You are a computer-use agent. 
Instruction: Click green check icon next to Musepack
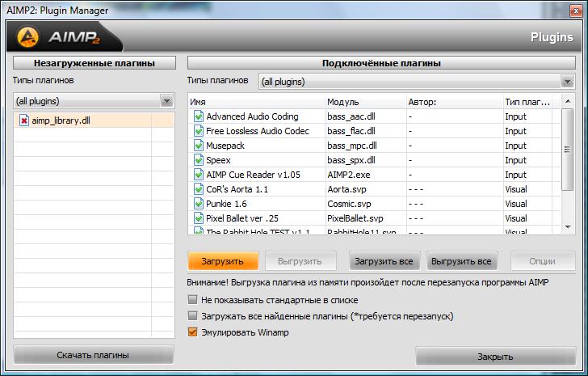pos(198,146)
